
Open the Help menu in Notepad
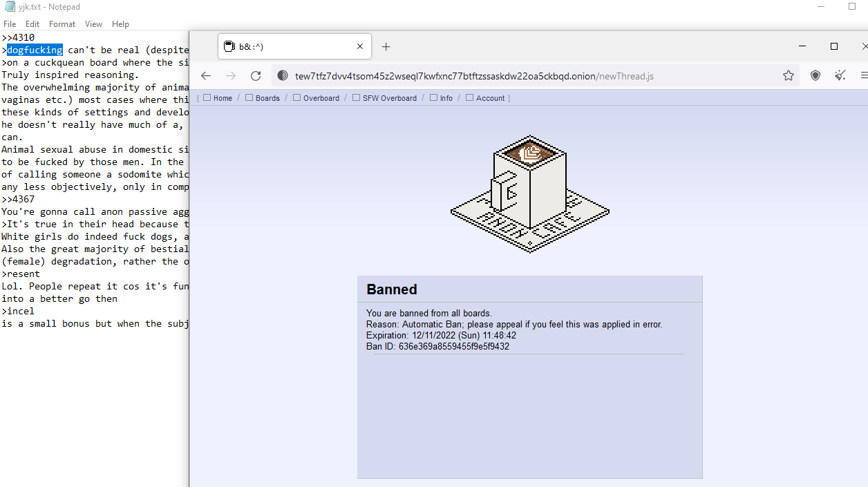[x=120, y=24]
